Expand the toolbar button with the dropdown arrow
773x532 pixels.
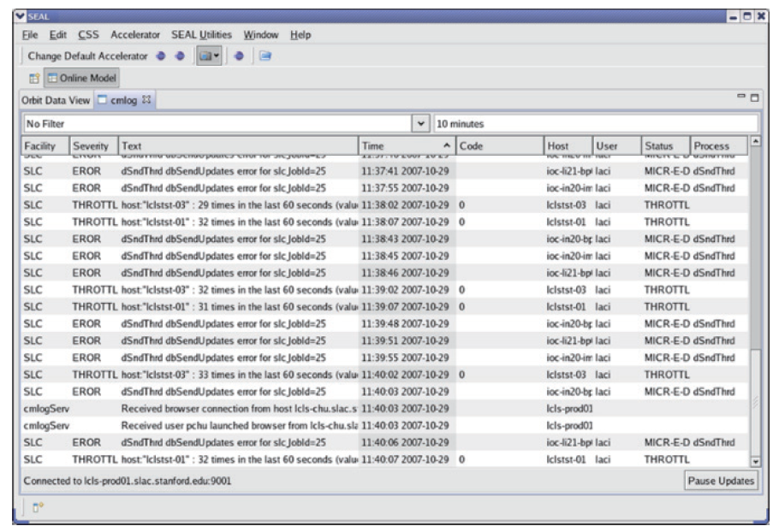[209, 56]
